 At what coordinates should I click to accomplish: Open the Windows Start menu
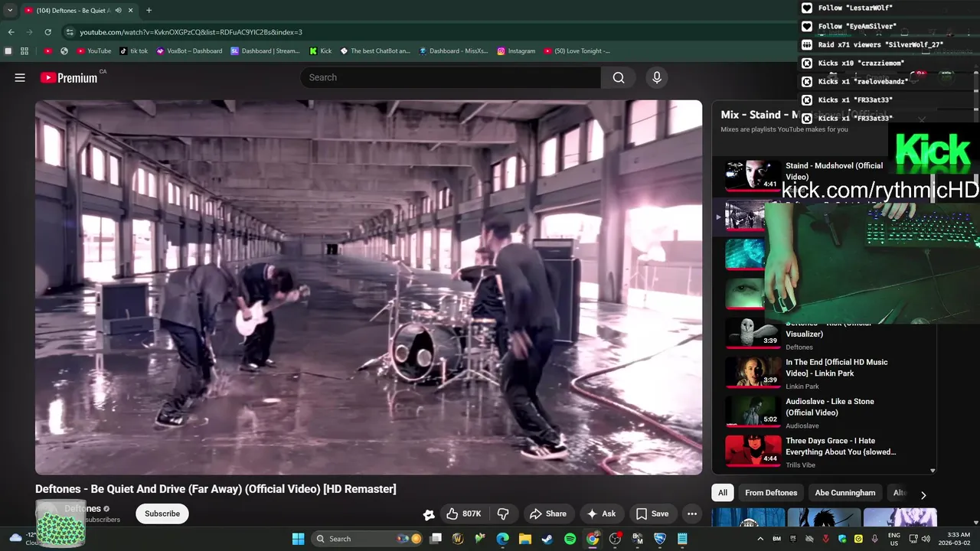pos(298,539)
